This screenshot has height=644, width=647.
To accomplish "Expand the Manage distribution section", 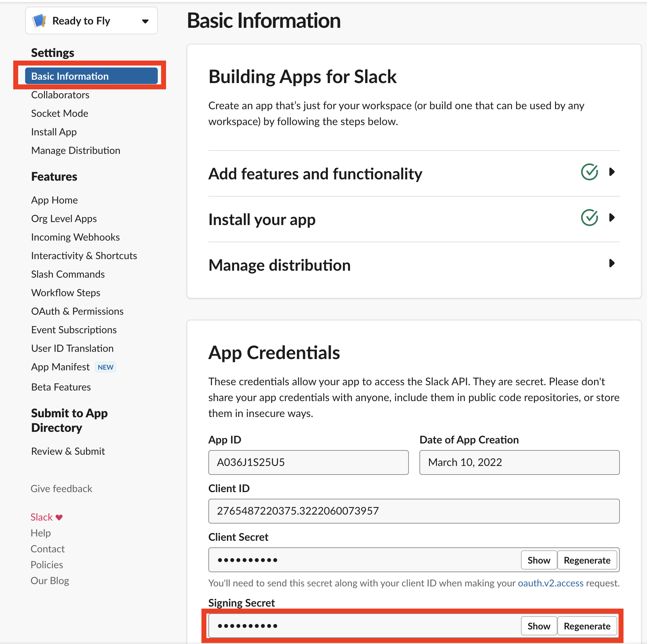I will click(612, 263).
